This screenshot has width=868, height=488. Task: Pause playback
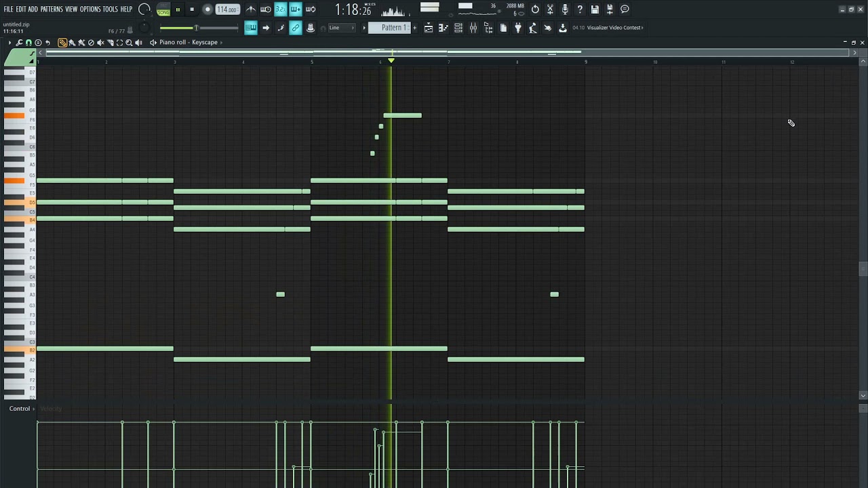click(178, 9)
